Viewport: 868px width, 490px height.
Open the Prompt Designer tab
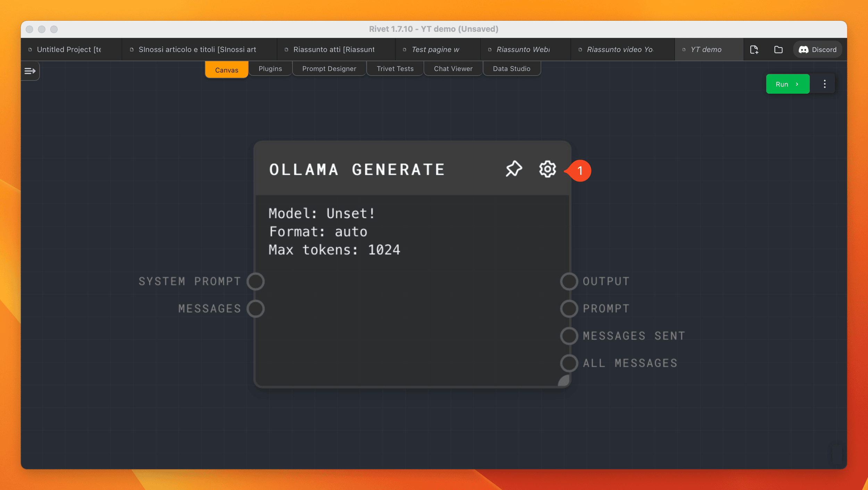click(x=329, y=69)
